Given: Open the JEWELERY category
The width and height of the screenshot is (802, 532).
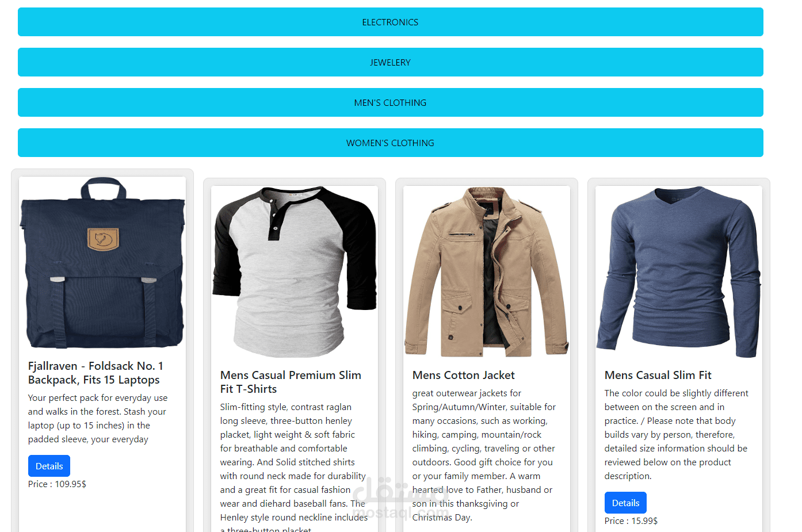Looking at the screenshot, I should (x=390, y=62).
